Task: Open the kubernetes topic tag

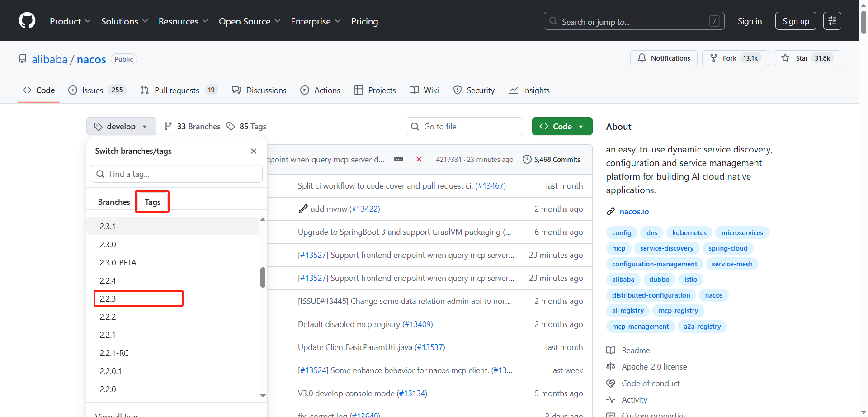Action: coord(689,232)
